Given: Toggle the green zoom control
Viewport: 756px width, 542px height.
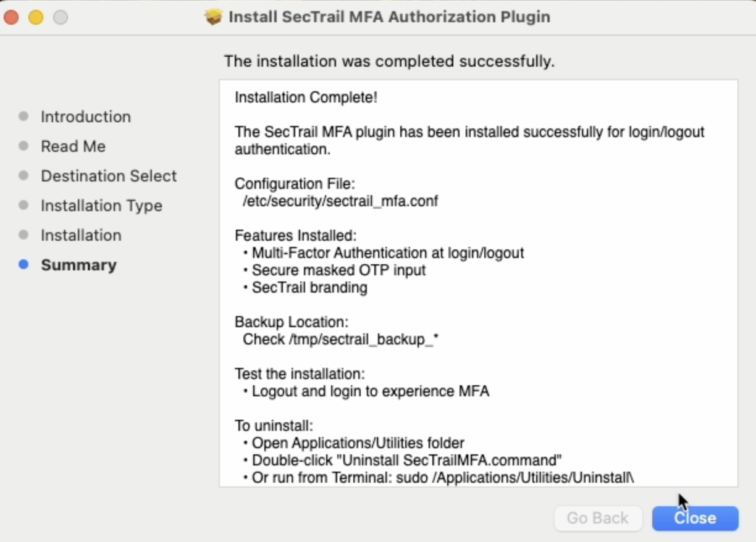Looking at the screenshot, I should pyautogui.click(x=60, y=17).
